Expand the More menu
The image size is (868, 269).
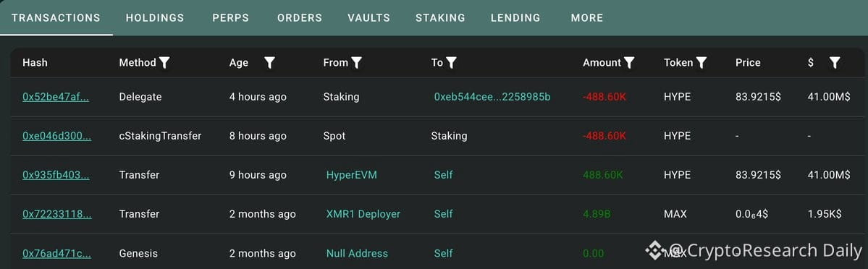pyautogui.click(x=587, y=17)
